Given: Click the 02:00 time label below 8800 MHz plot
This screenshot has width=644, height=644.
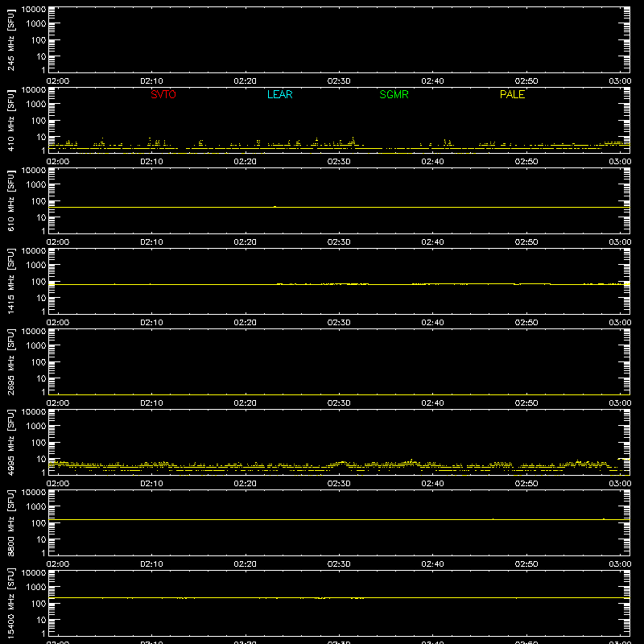Looking at the screenshot, I should (x=58, y=564).
